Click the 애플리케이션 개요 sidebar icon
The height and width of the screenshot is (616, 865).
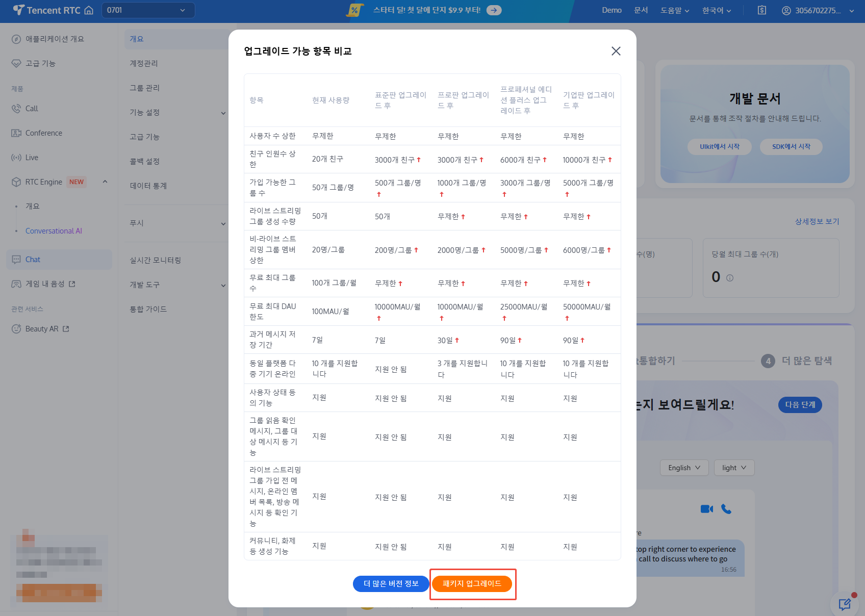[x=16, y=39]
